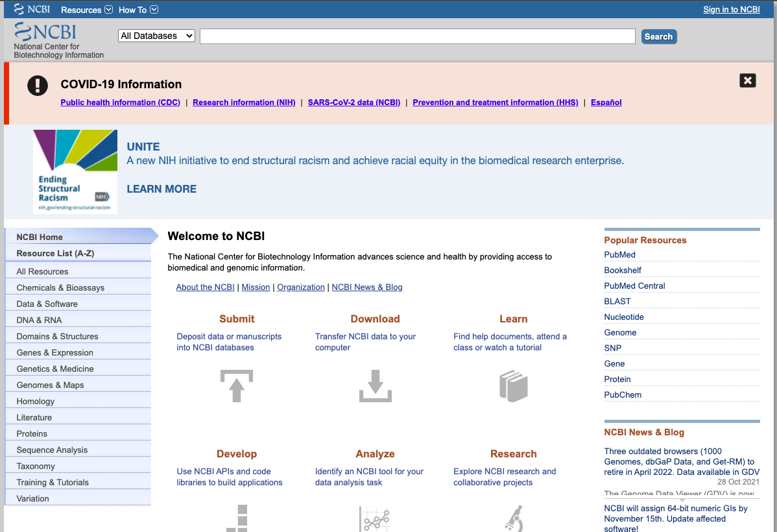
Task: Click the search text field
Action: (x=417, y=36)
